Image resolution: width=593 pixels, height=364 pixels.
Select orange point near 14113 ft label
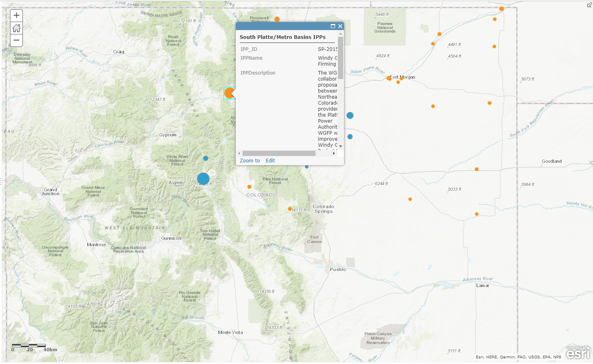point(290,209)
